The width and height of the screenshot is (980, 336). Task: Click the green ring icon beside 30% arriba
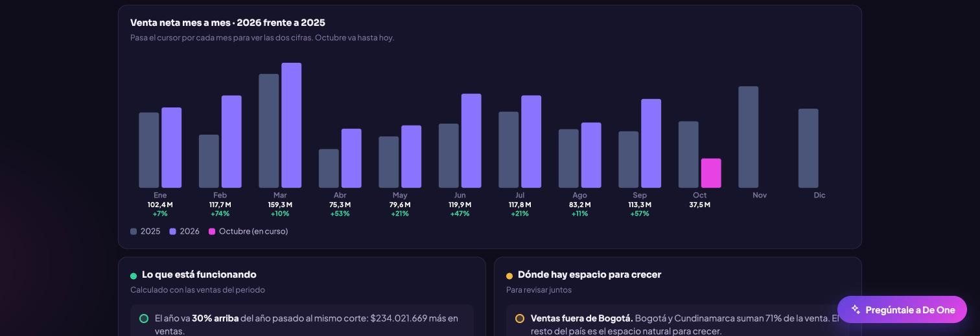144,319
